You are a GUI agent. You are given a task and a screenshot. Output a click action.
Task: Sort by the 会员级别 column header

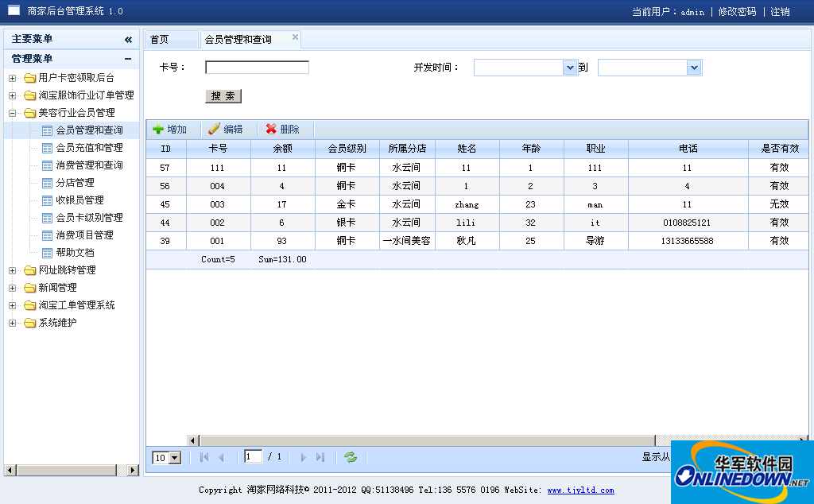(x=347, y=149)
